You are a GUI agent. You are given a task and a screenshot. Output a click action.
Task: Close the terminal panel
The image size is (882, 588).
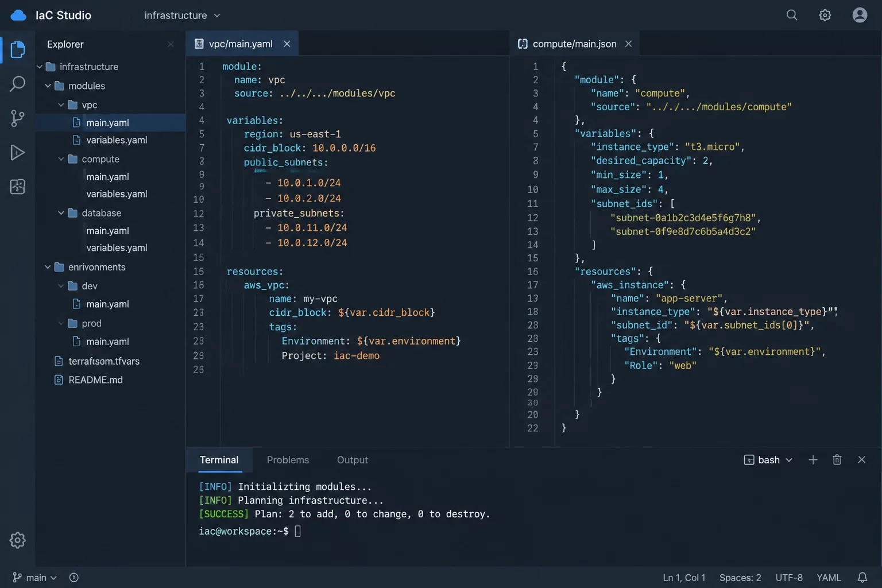(x=862, y=460)
